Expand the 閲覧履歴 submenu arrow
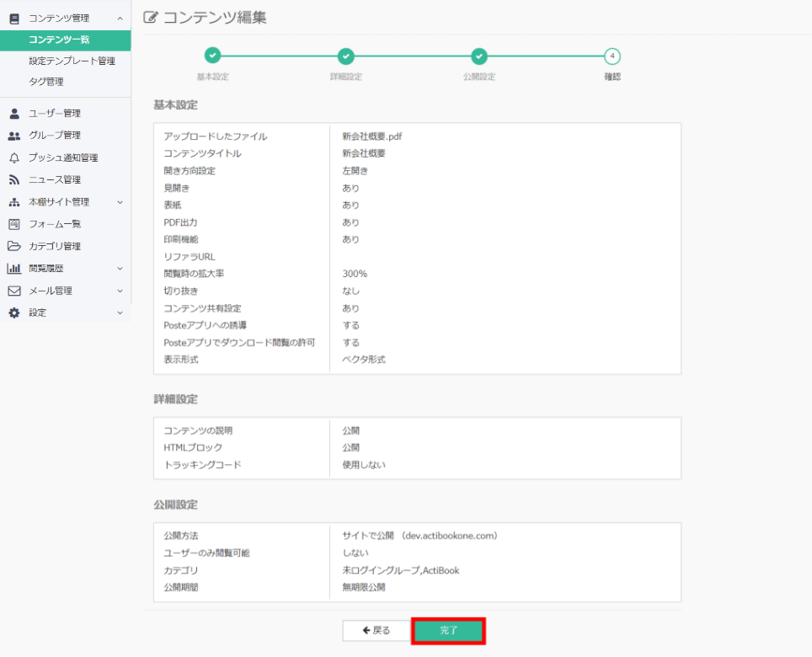 120,269
